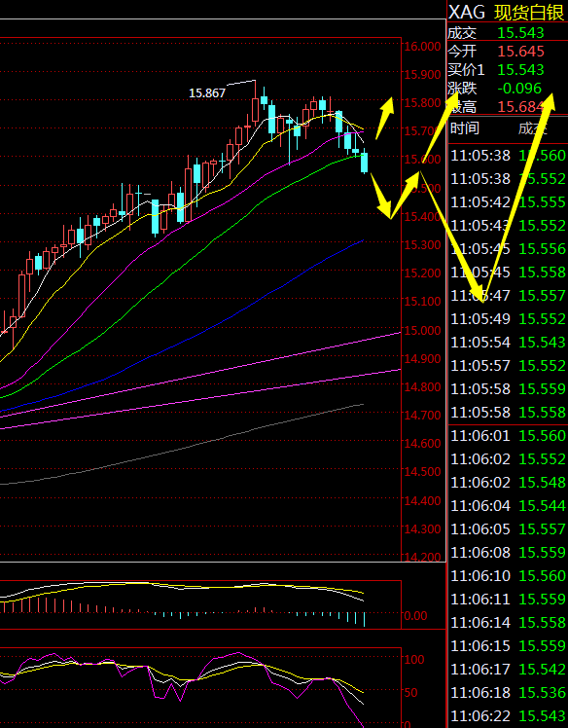Select the 11:05:49 tick row
The image size is (568, 728).
508,319
